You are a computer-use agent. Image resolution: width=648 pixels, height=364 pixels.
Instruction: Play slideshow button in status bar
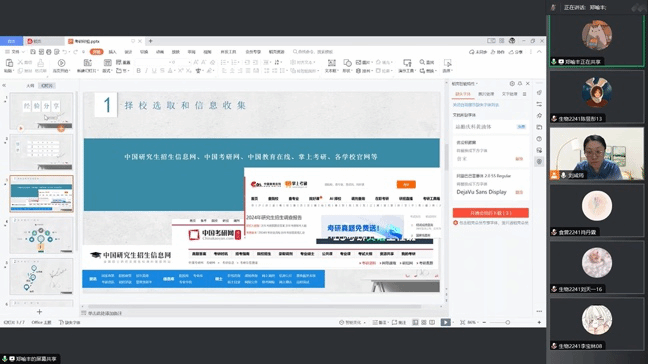pos(446,322)
